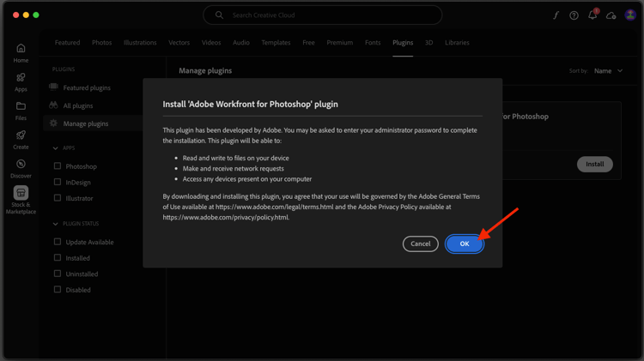Image resolution: width=644 pixels, height=361 pixels.
Task: Switch to the 3D tab
Action: (x=428, y=43)
